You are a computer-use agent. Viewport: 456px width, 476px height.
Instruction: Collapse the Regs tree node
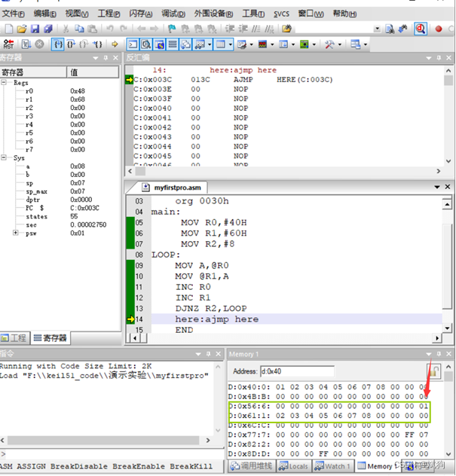pyautogui.click(x=4, y=82)
